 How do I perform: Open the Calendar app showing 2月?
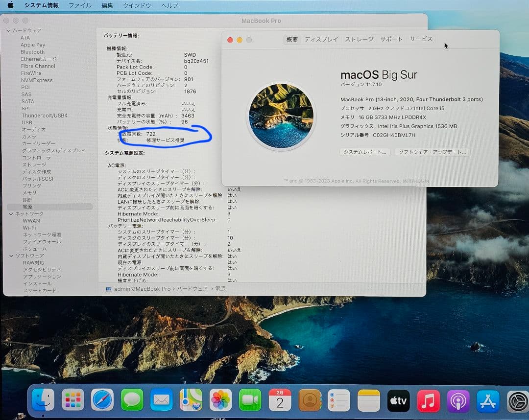tap(279, 400)
